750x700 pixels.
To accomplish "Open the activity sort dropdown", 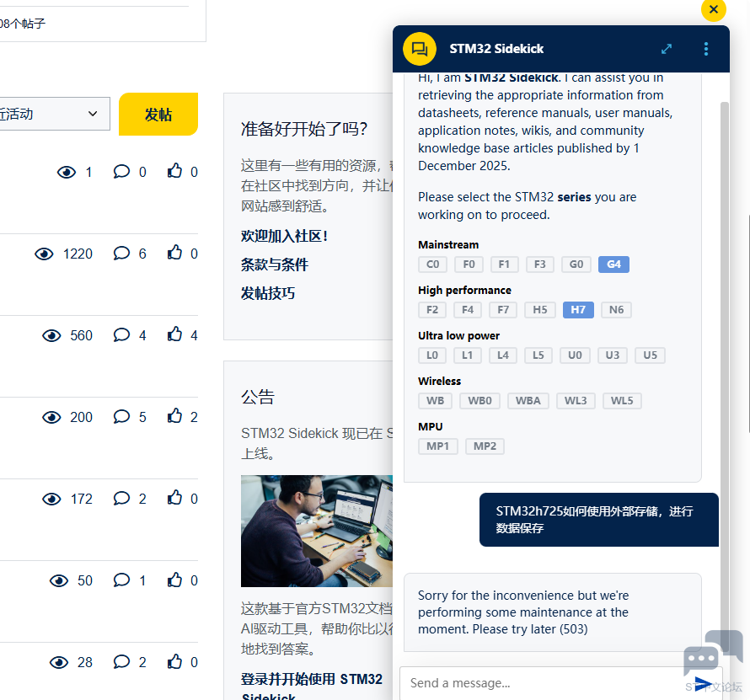I will pyautogui.click(x=54, y=114).
